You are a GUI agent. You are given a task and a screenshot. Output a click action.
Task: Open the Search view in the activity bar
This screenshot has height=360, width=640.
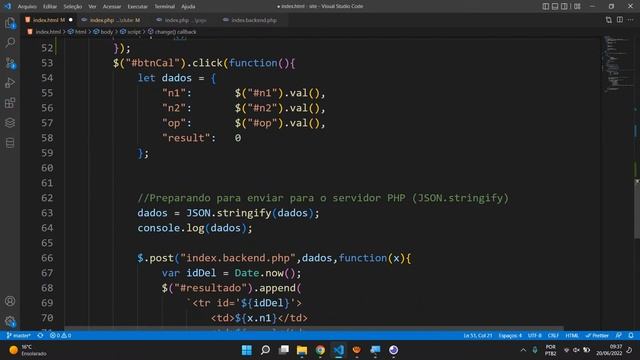pos(10,42)
